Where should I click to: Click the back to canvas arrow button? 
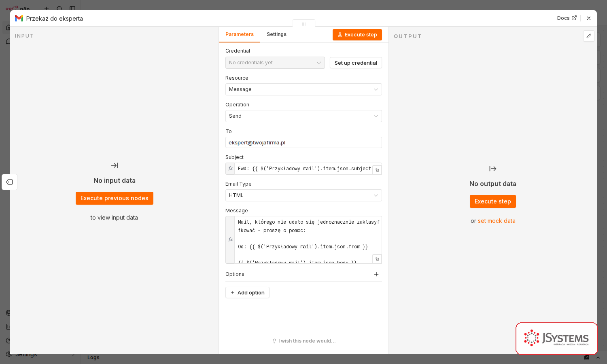(x=10, y=182)
